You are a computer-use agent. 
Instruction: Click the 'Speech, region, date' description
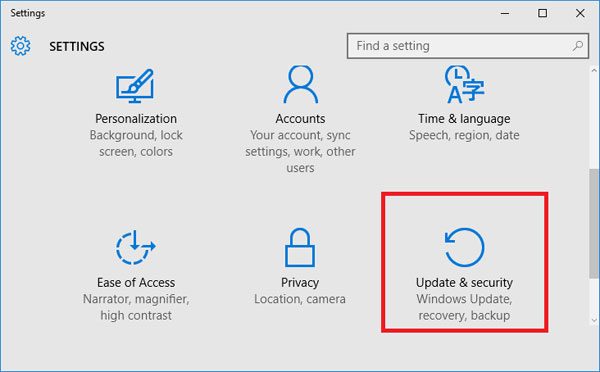464,135
